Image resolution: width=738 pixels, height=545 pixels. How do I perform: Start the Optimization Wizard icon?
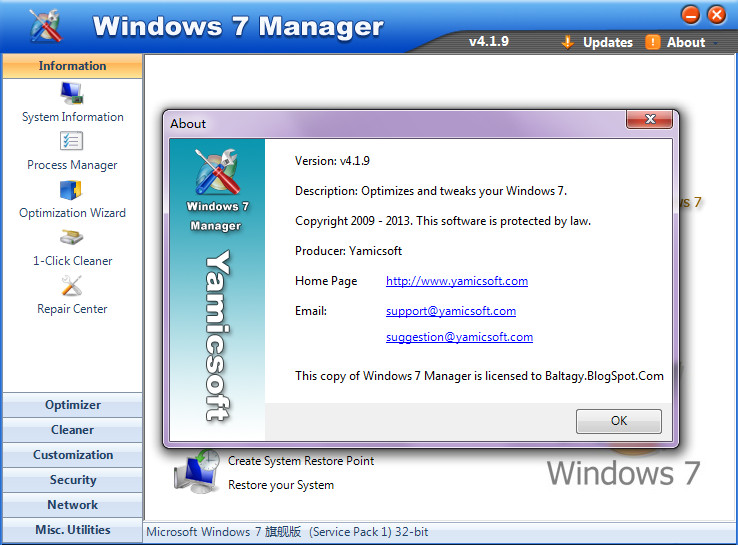click(x=71, y=190)
